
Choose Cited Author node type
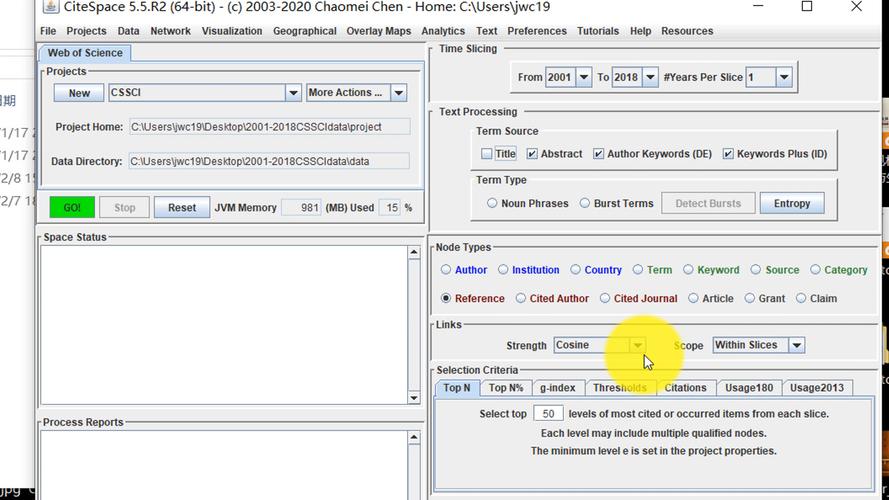click(x=521, y=298)
